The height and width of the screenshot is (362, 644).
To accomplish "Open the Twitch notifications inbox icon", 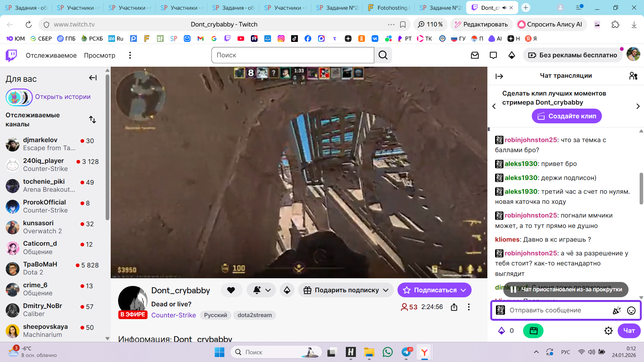I will point(475,55).
